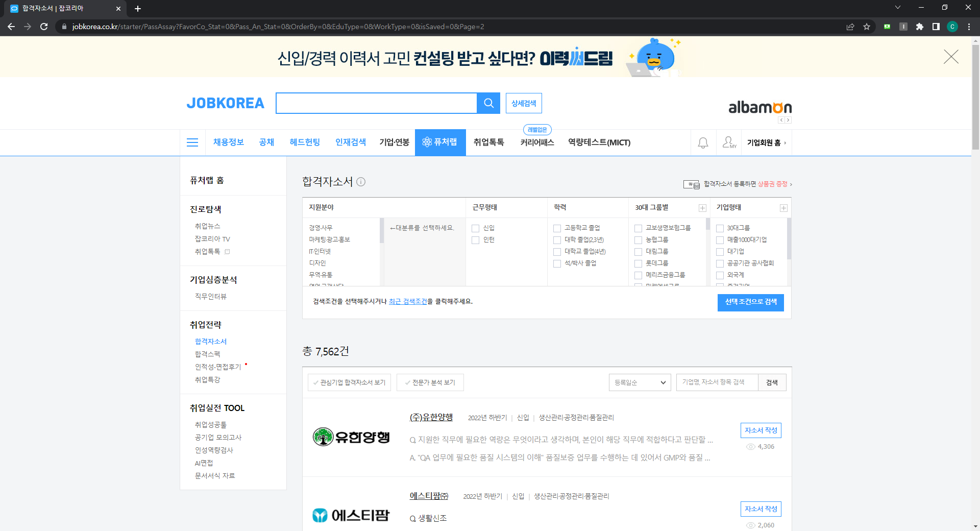Open 합격스펙 sidebar link
Image resolution: width=980 pixels, height=531 pixels.
[x=207, y=354]
